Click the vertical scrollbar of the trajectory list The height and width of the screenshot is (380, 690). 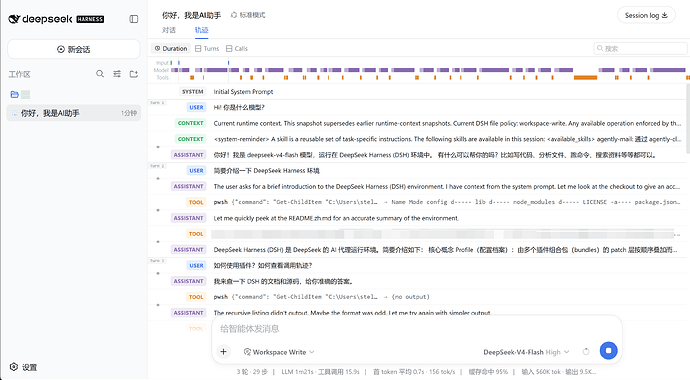(x=687, y=119)
